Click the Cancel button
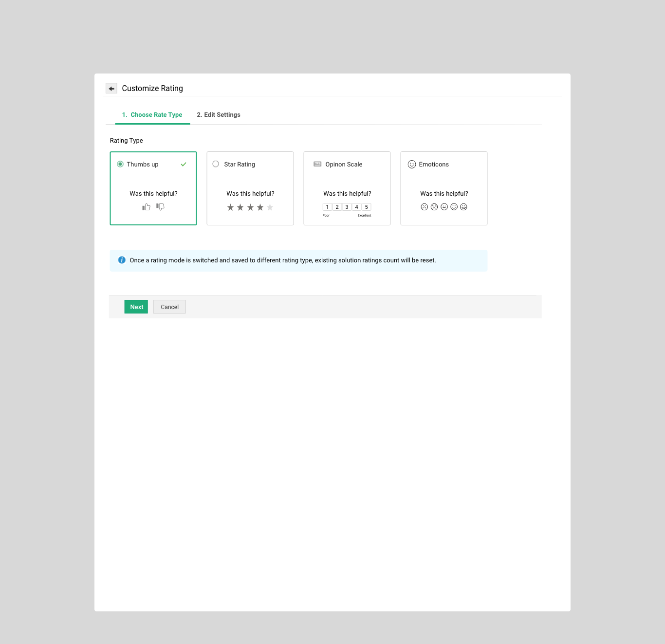This screenshot has width=665, height=644. (169, 307)
